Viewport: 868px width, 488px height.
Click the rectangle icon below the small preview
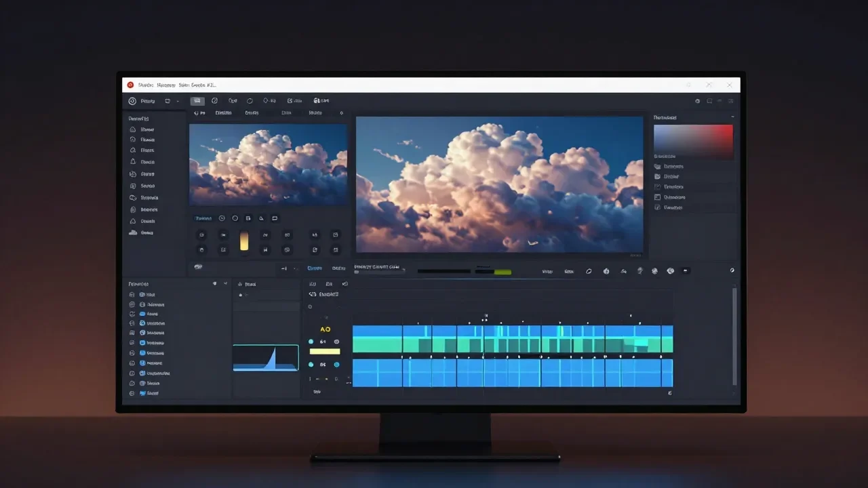coord(275,218)
